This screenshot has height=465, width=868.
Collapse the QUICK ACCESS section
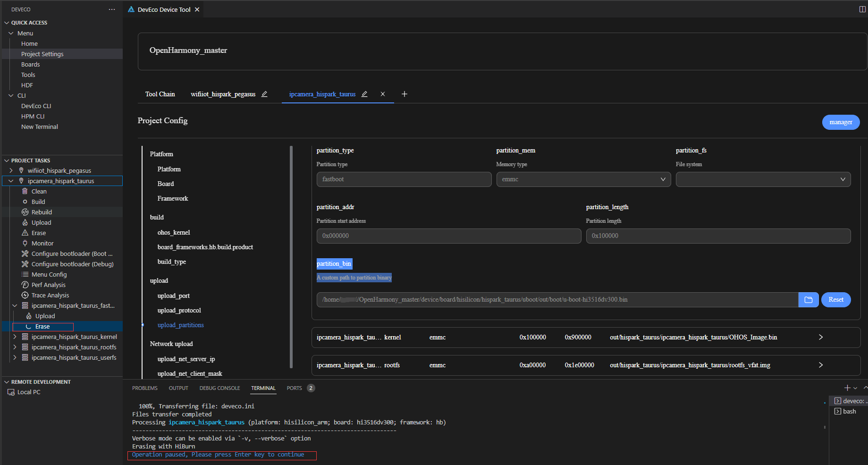pos(7,23)
